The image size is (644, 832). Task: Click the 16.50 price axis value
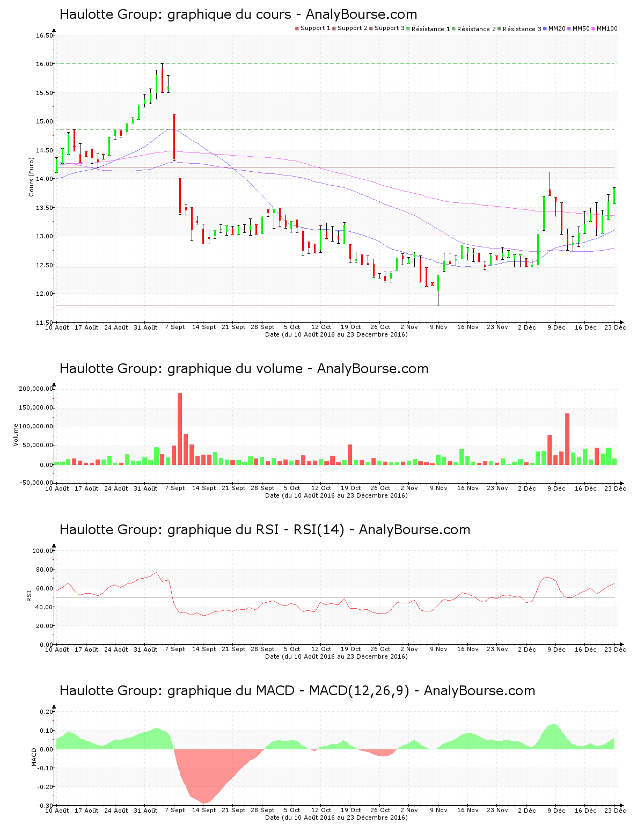click(45, 35)
